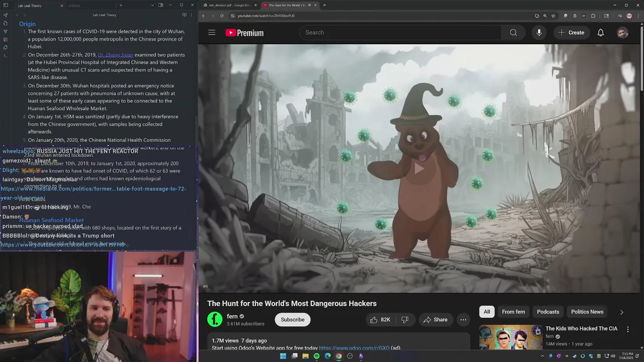644x362 pixels.
Task: Show hidden system tray icons
Action: point(542,356)
